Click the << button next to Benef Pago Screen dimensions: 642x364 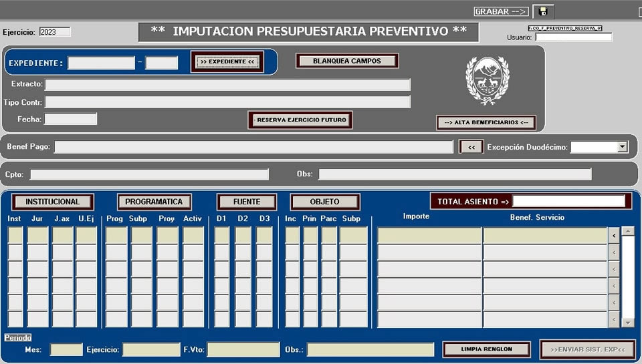point(471,147)
